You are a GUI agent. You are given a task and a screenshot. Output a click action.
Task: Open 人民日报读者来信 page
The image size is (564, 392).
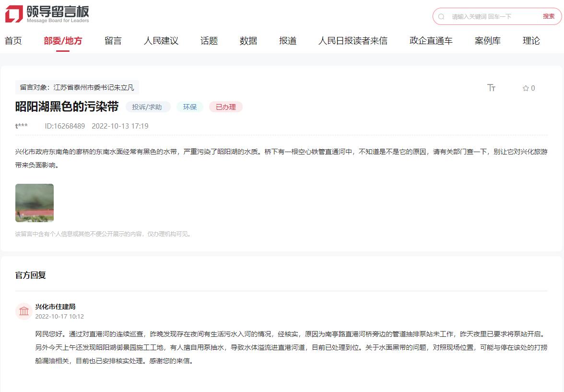point(353,41)
